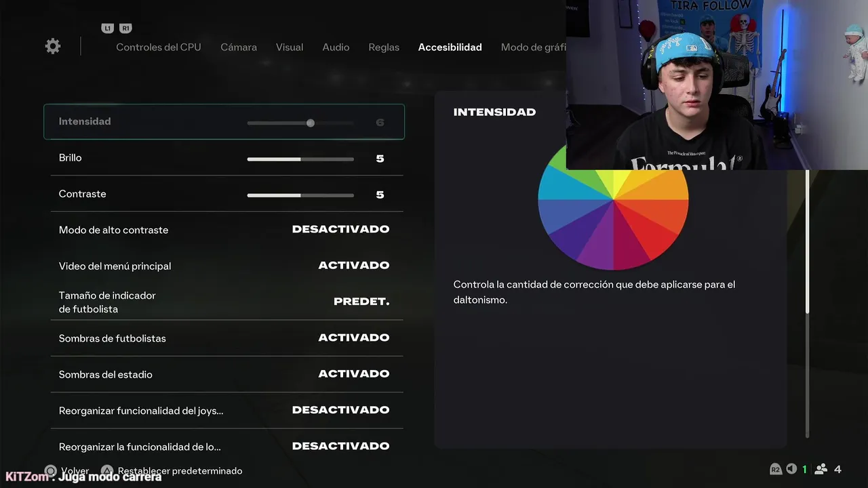Image resolution: width=868 pixels, height=488 pixels.
Task: Adjust the Brillo slider
Action: pyautogui.click(x=300, y=159)
